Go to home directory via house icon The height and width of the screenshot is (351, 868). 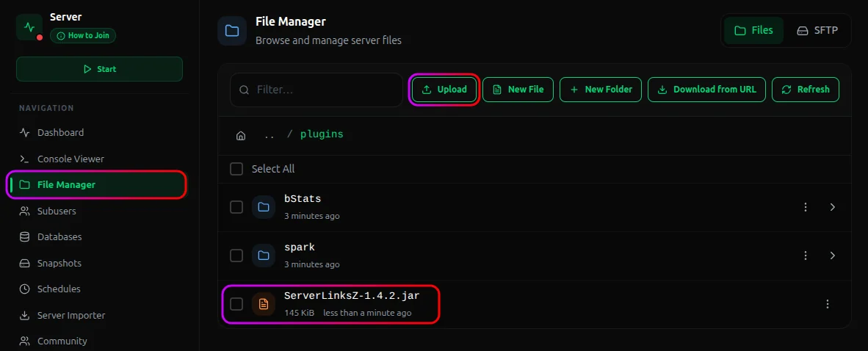pos(241,136)
